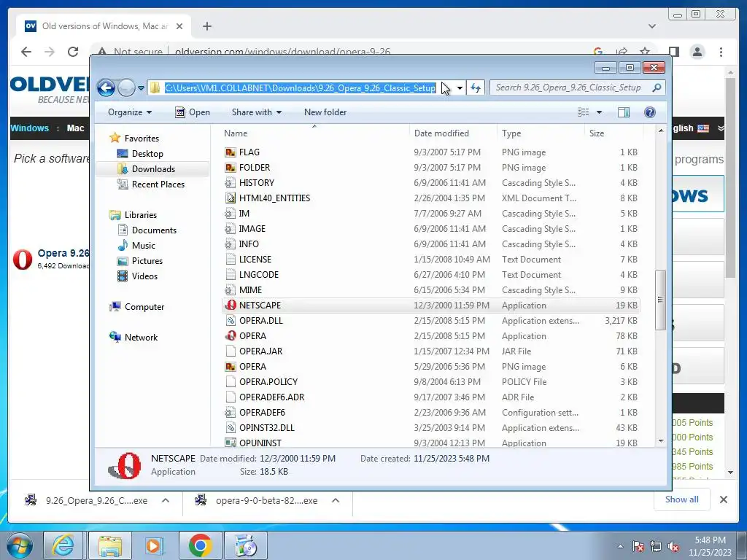Select Desktop in Favorites
This screenshot has width=747, height=560.
click(x=147, y=154)
